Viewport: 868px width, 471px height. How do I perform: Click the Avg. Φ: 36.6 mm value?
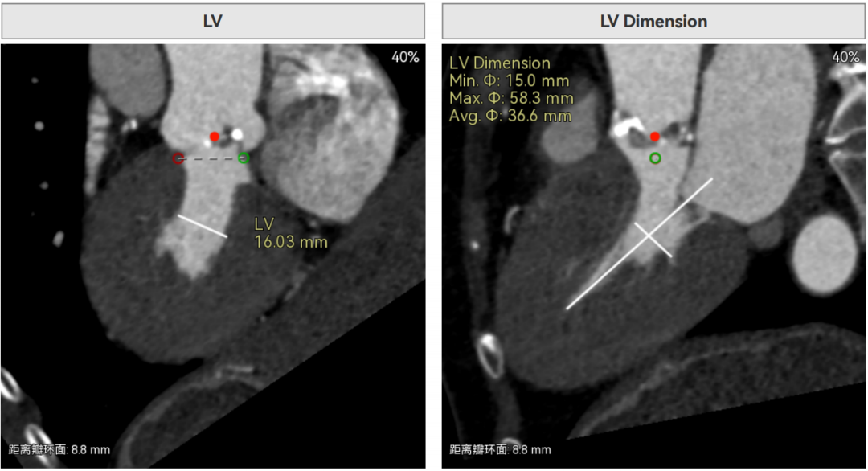pyautogui.click(x=510, y=117)
